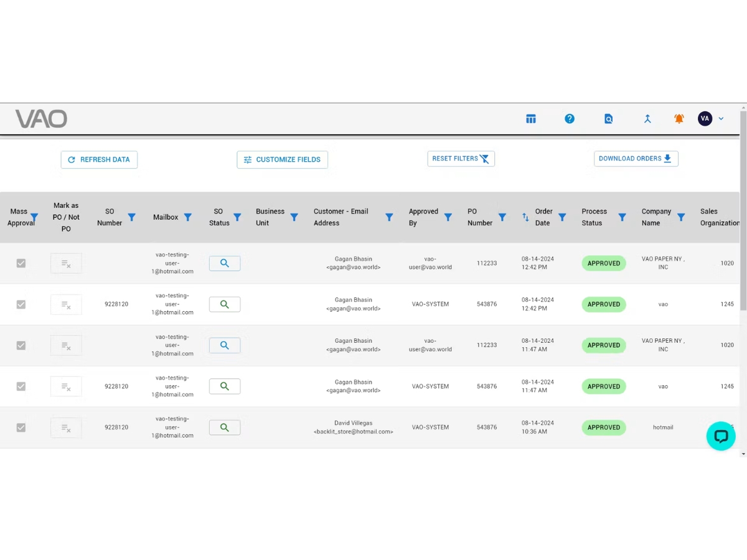Toggle Mass Approval checkbox in first row
747x560 pixels.
pyautogui.click(x=21, y=263)
